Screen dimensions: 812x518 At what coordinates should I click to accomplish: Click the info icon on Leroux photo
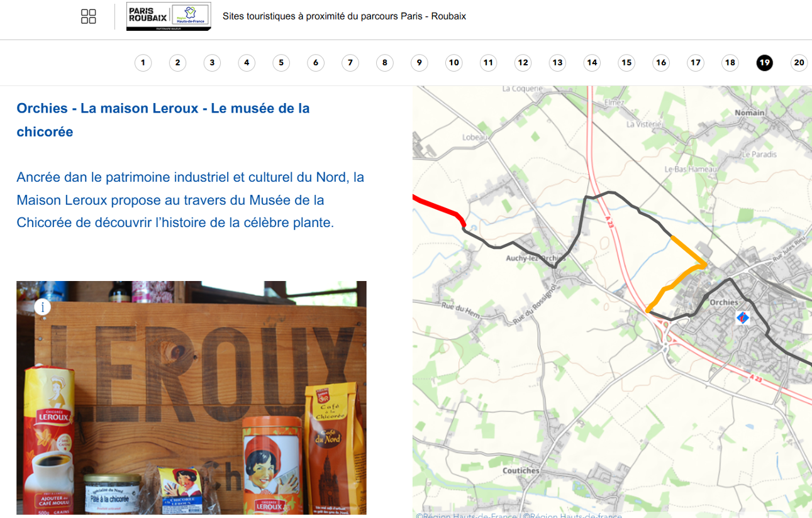(42, 307)
